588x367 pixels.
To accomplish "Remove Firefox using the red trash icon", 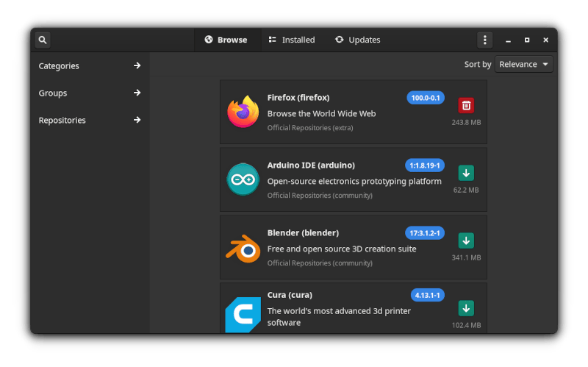I will pos(466,105).
